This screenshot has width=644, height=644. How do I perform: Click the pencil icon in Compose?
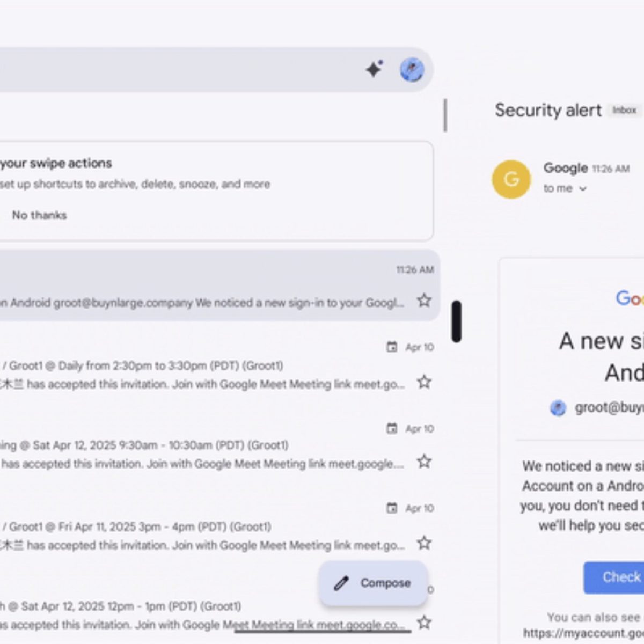[x=341, y=583]
